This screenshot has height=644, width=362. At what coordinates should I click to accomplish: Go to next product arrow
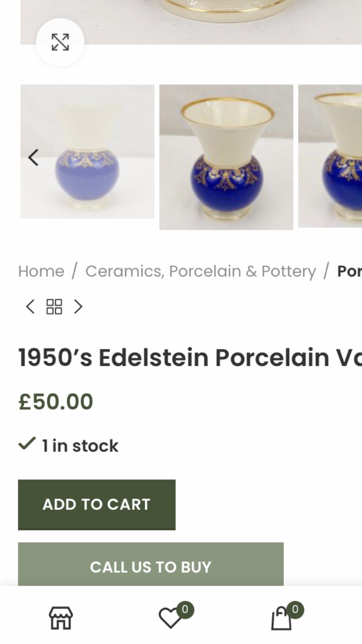tap(78, 307)
